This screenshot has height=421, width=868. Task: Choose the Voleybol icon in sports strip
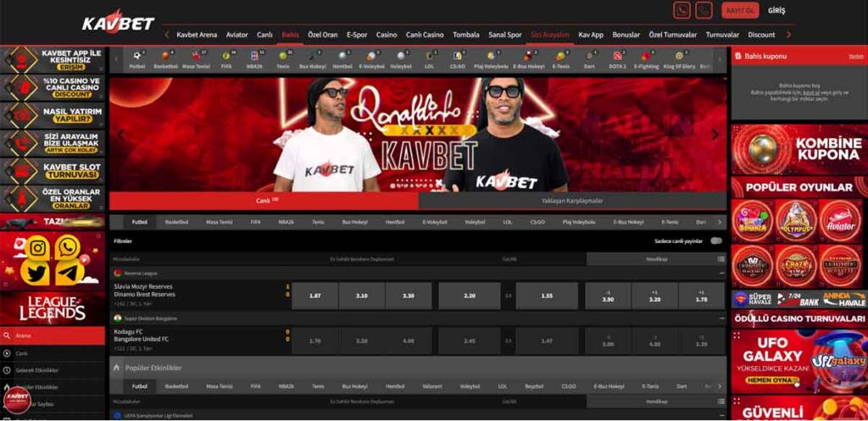point(400,56)
